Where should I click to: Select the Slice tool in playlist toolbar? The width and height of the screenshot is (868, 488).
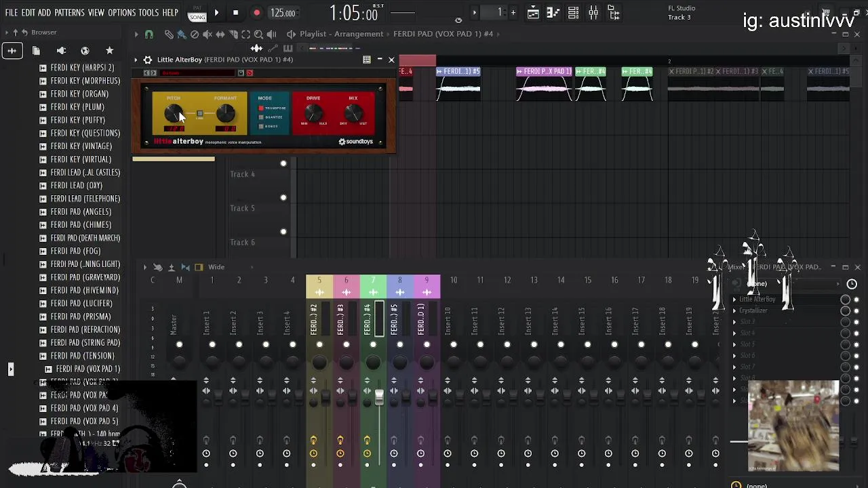tap(233, 34)
